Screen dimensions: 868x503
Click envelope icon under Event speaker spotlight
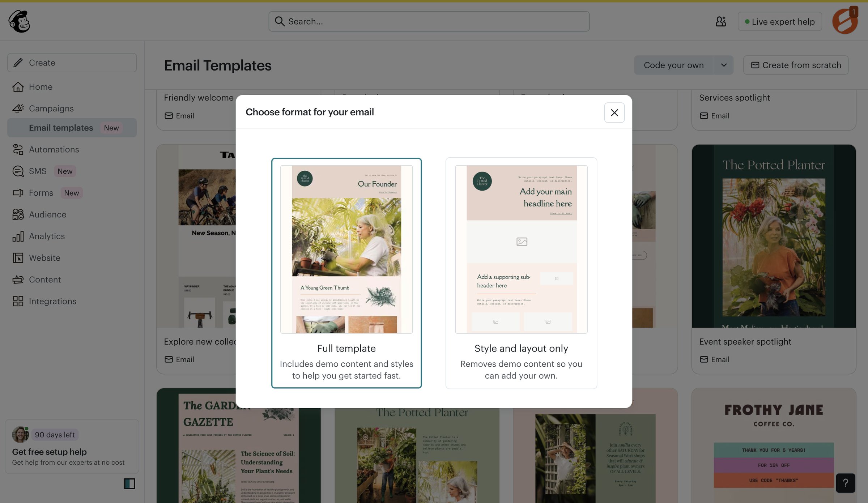(x=704, y=359)
